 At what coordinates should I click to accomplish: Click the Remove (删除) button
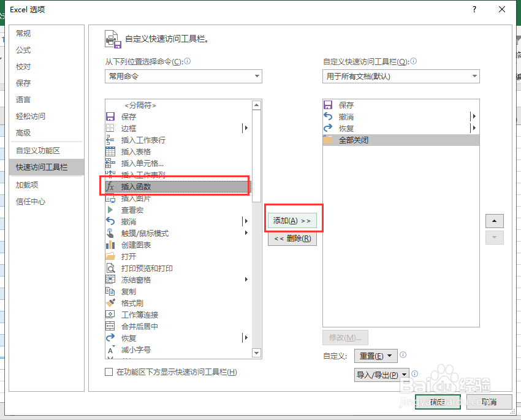(292, 239)
